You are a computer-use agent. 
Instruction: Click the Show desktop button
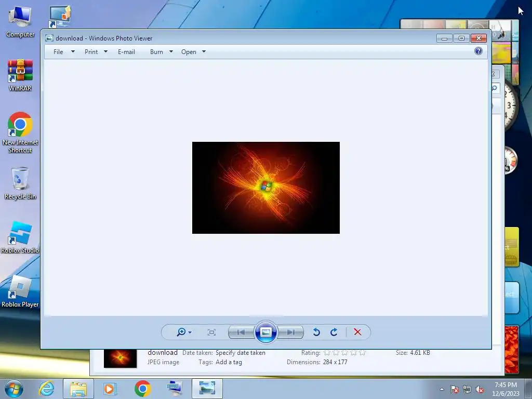pyautogui.click(x=528, y=389)
